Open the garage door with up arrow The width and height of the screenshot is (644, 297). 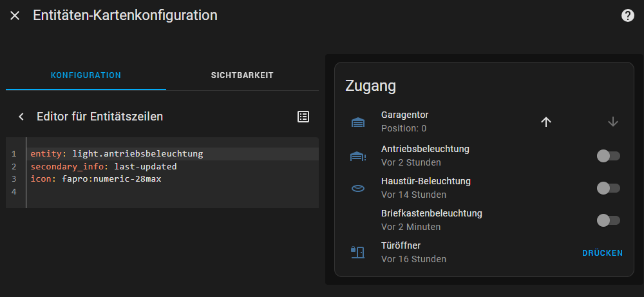coord(546,122)
